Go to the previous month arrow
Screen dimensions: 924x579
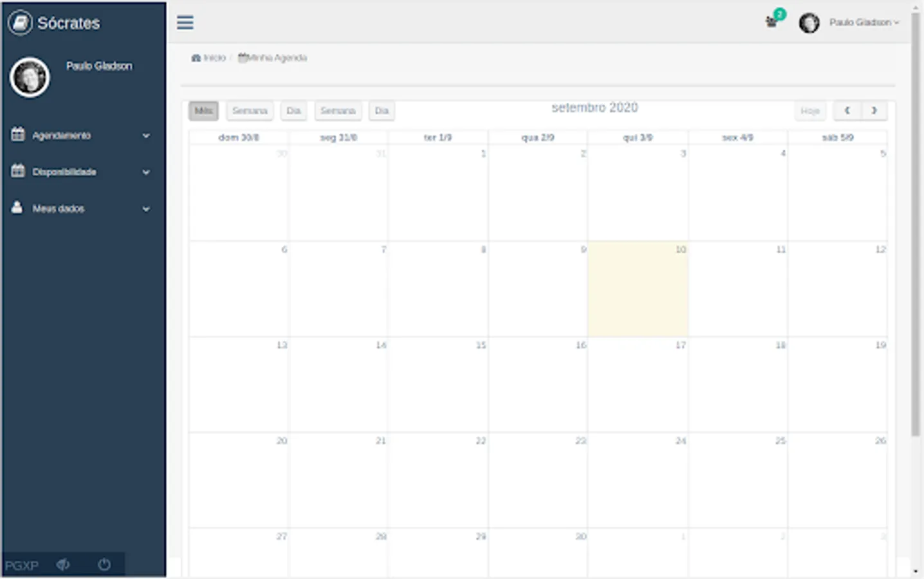tap(847, 111)
